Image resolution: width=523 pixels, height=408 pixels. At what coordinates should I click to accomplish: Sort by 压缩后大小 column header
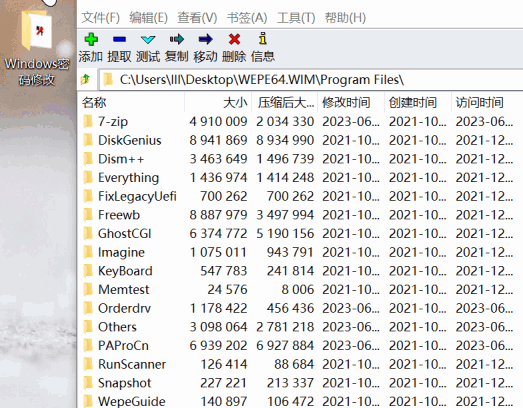pyautogui.click(x=285, y=102)
